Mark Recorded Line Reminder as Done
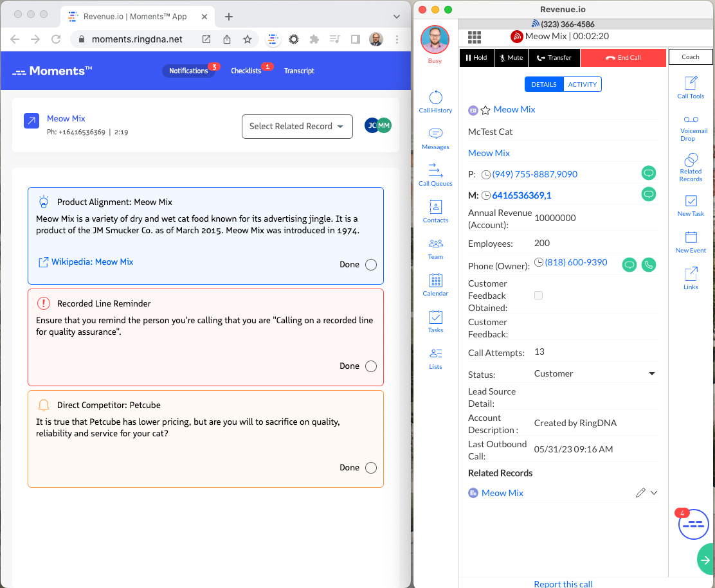The width and height of the screenshot is (715, 588). [371, 366]
